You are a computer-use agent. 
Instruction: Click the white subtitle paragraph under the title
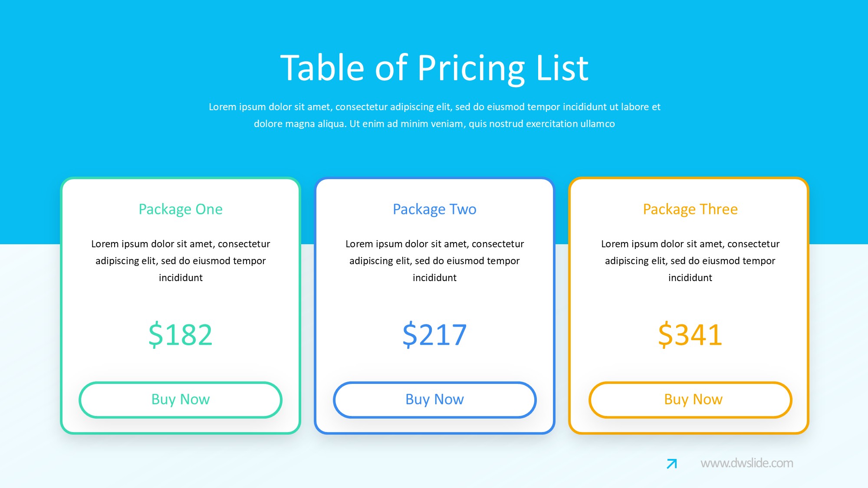434,115
